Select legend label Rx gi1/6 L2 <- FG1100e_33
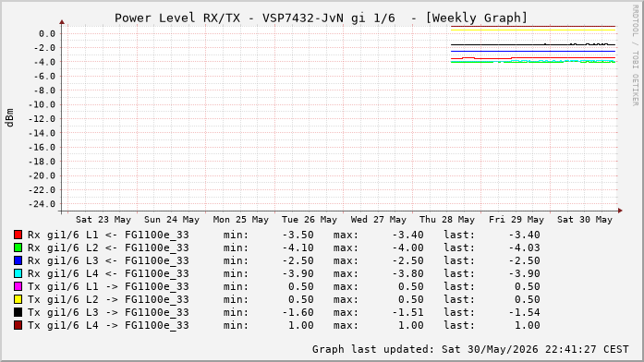Image resolution: width=644 pixels, height=362 pixels. tap(108, 247)
